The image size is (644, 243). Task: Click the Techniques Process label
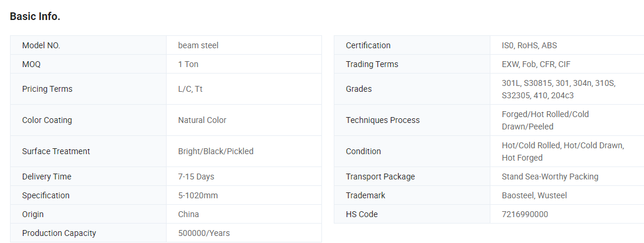click(x=383, y=120)
